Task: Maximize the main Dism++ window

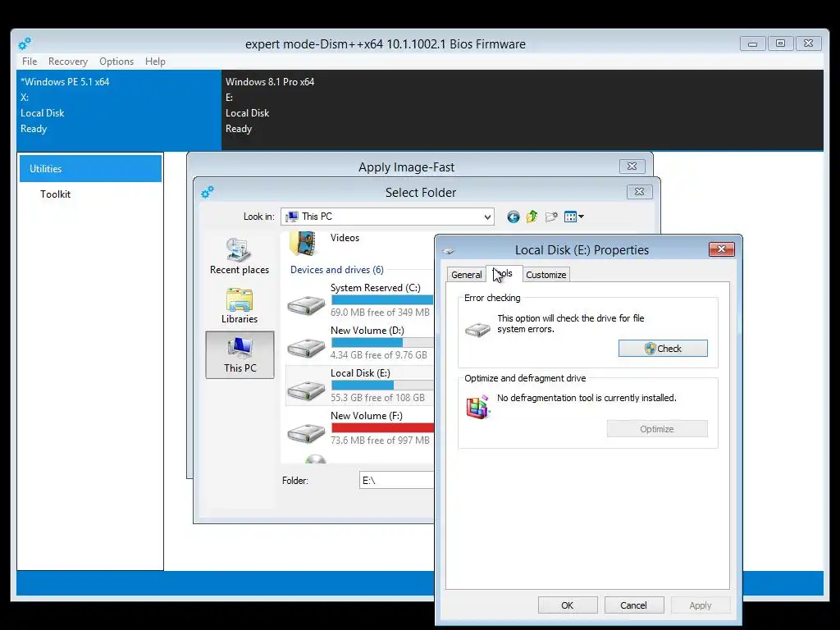Action: tap(781, 43)
